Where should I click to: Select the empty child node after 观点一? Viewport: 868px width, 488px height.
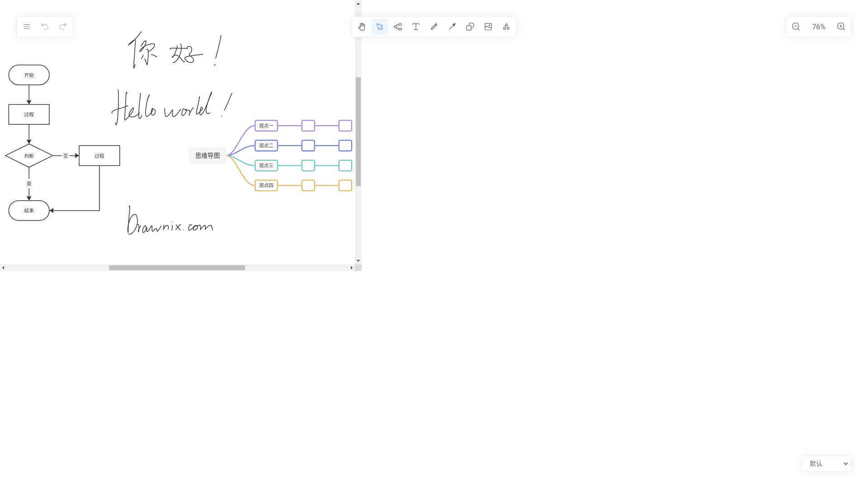click(308, 126)
